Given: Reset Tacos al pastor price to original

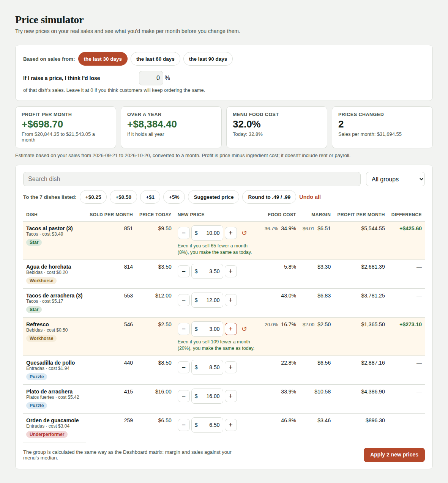Looking at the screenshot, I should [245, 233].
